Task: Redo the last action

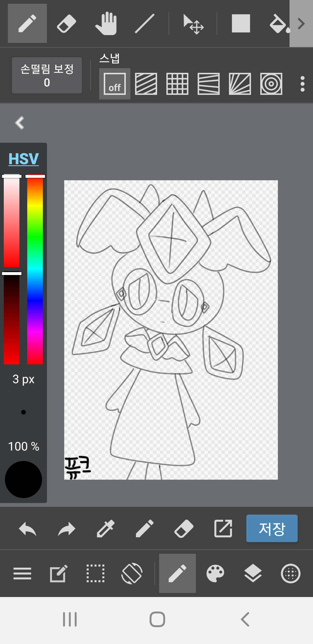Action: point(67,529)
